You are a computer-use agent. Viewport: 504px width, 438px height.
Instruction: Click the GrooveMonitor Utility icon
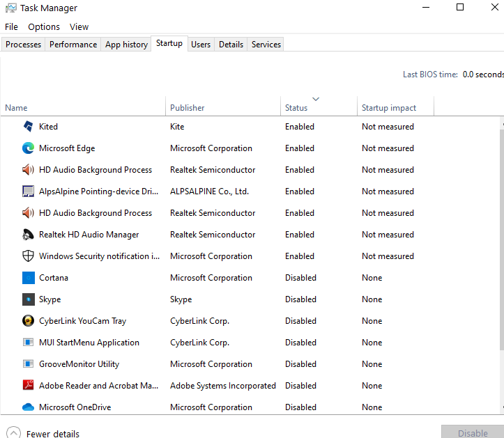tap(29, 363)
